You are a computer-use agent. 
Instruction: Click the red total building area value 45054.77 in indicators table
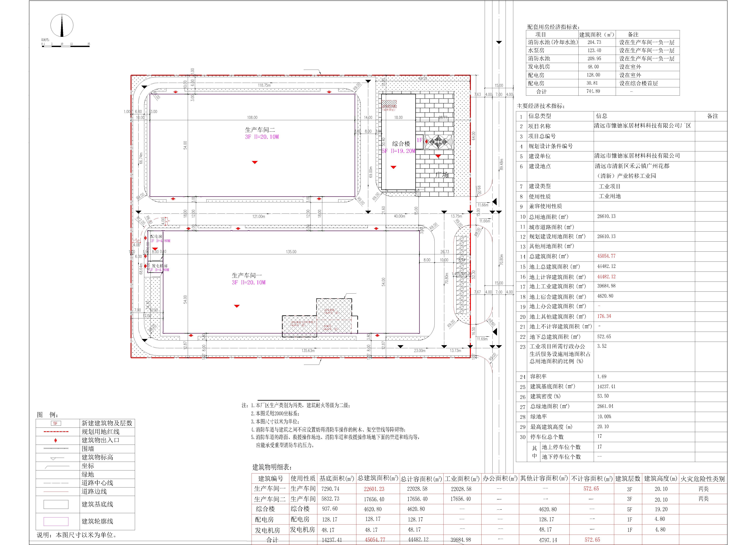(606, 256)
